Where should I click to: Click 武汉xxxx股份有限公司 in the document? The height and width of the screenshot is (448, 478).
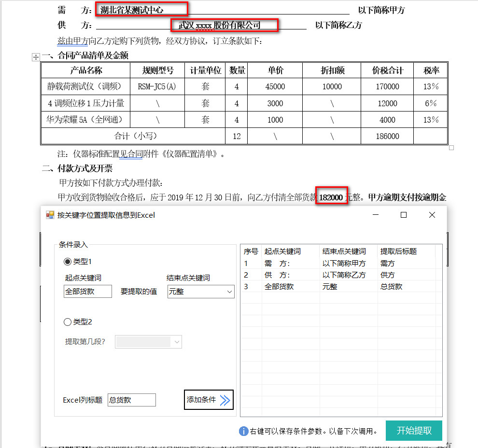[x=219, y=25]
